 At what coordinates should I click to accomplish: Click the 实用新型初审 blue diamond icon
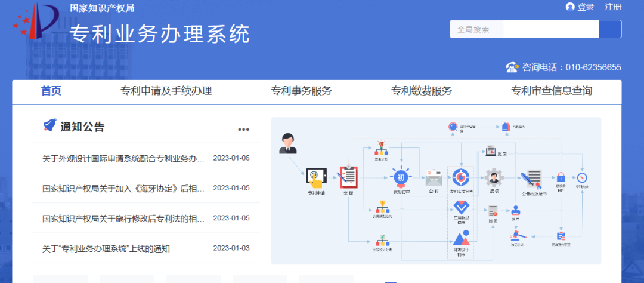coord(460,207)
